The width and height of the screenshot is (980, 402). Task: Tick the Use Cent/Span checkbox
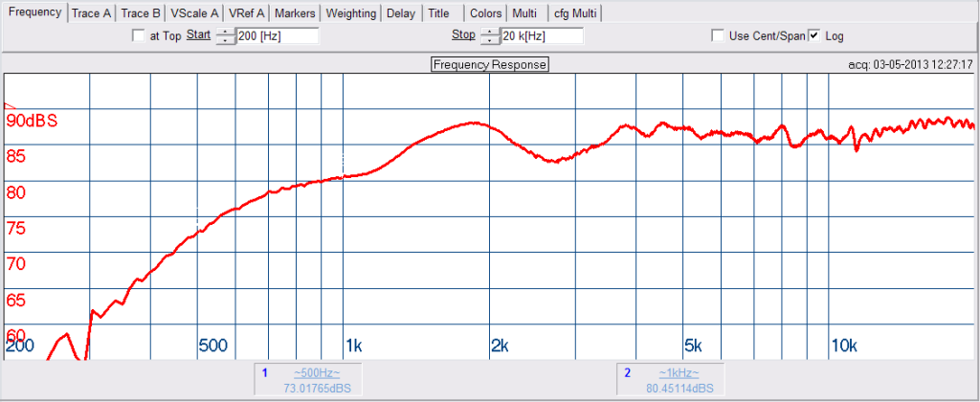pos(718,36)
